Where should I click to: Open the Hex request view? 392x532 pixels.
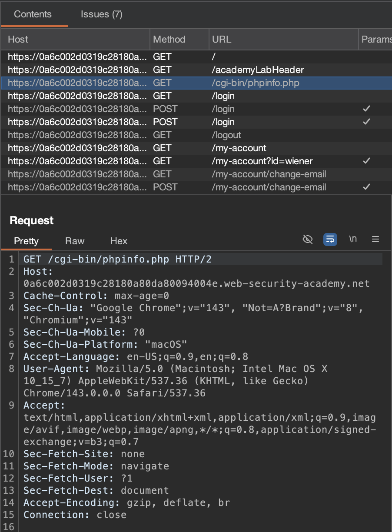pyautogui.click(x=119, y=241)
